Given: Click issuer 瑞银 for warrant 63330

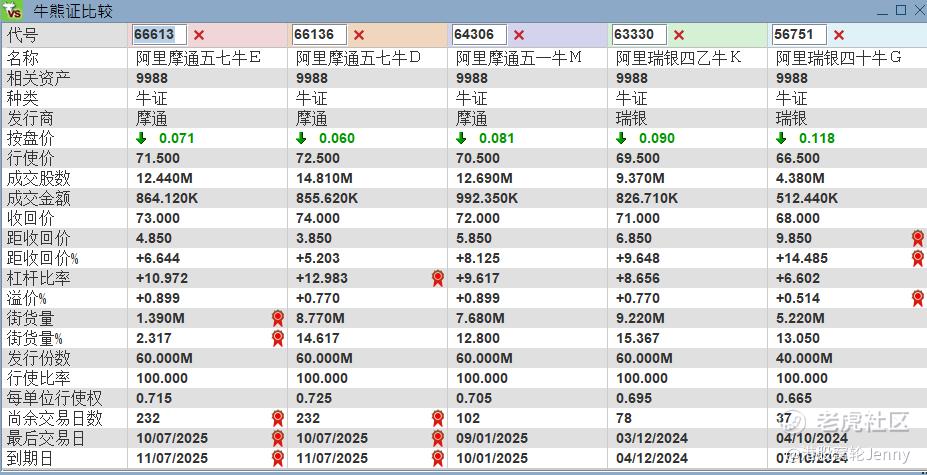Looking at the screenshot, I should click(x=631, y=118).
